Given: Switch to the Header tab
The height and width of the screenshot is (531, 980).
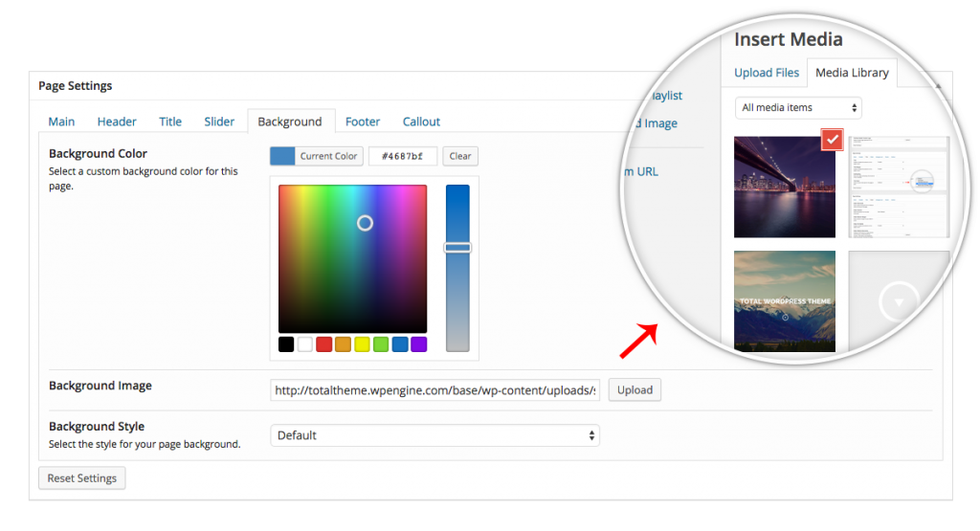Looking at the screenshot, I should click(x=117, y=122).
